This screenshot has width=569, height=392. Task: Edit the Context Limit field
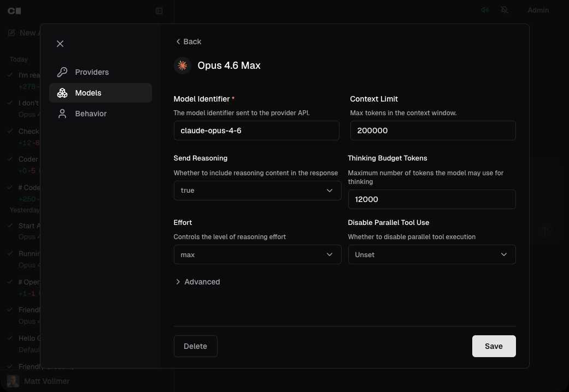tap(433, 130)
